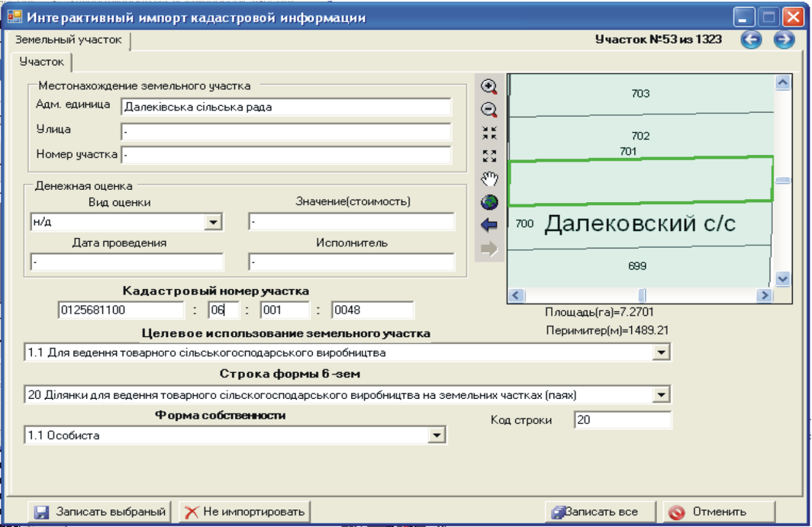Screen dimensions: 812x527
Task: Select the outward-arrows full extent icon
Action: coord(489,156)
